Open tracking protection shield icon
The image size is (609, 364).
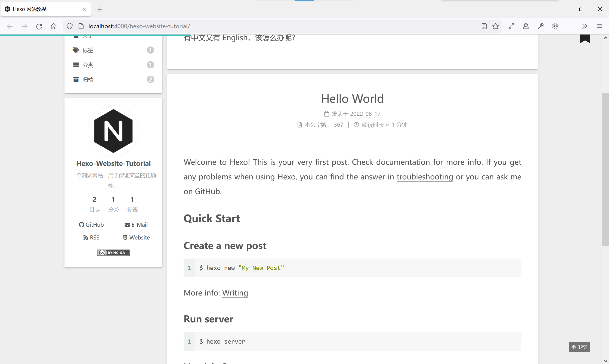70,26
